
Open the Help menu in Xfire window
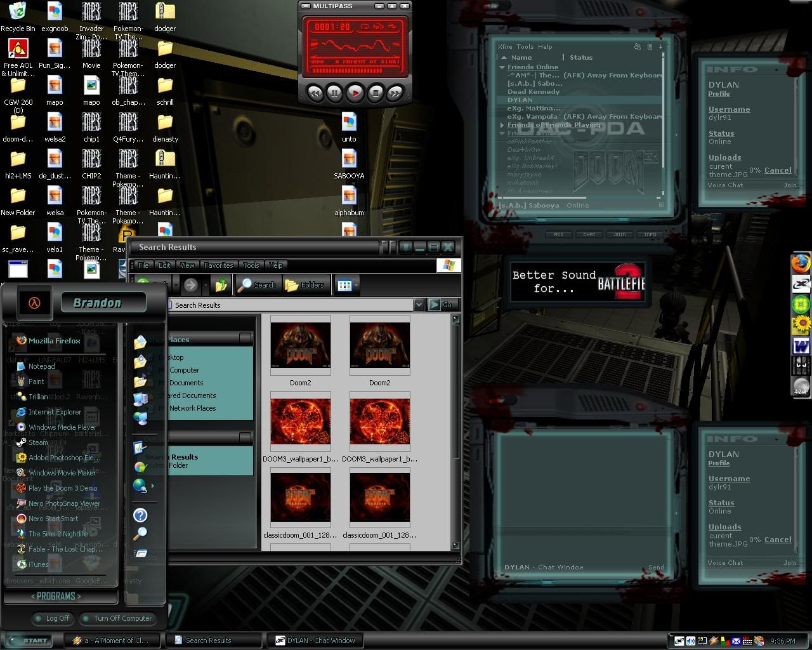(545, 46)
